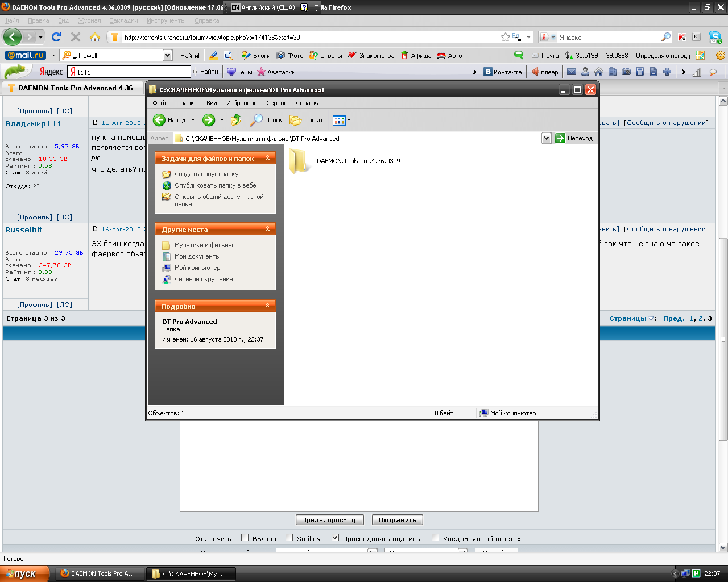Collapse Задачи для файлов и папок panel
The width and height of the screenshot is (728, 582).
[267, 158]
